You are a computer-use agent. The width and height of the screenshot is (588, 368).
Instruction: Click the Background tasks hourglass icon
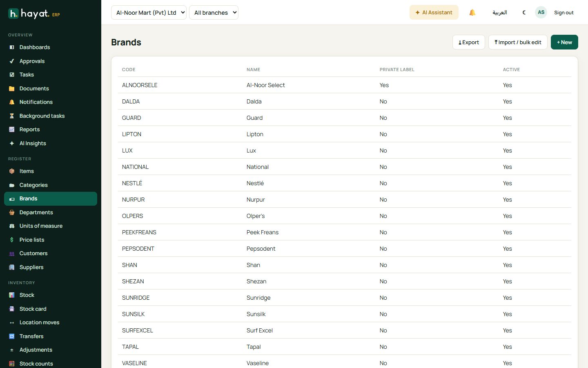tap(12, 116)
